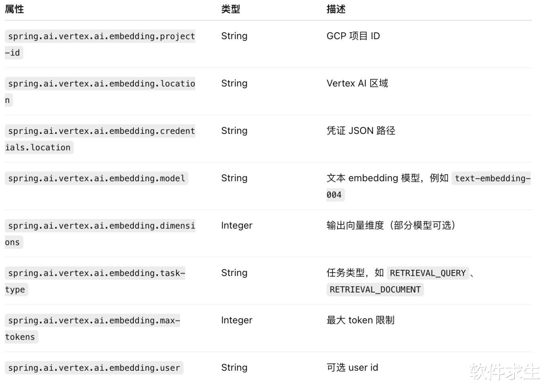Click the 属性 column header
This screenshot has width=549, height=392.
click(14, 9)
